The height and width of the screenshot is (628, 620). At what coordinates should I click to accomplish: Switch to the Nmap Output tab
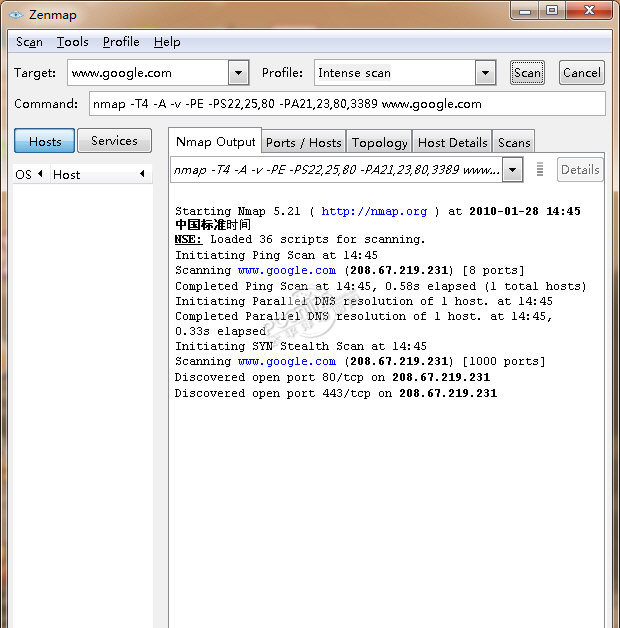(x=215, y=141)
